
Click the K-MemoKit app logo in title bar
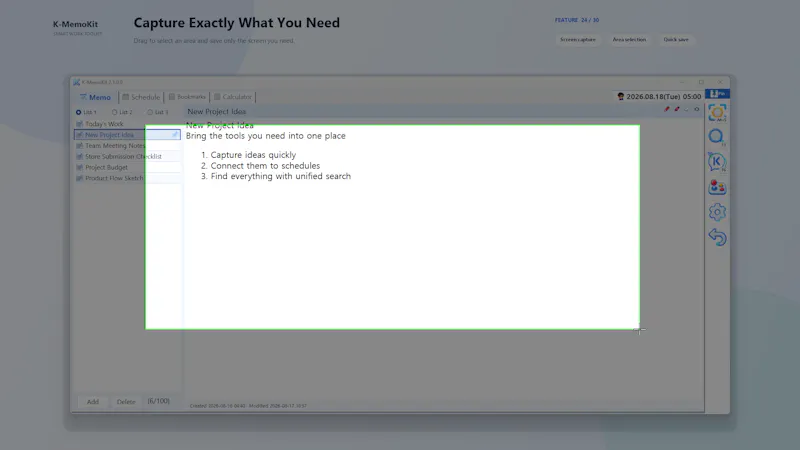(x=77, y=82)
